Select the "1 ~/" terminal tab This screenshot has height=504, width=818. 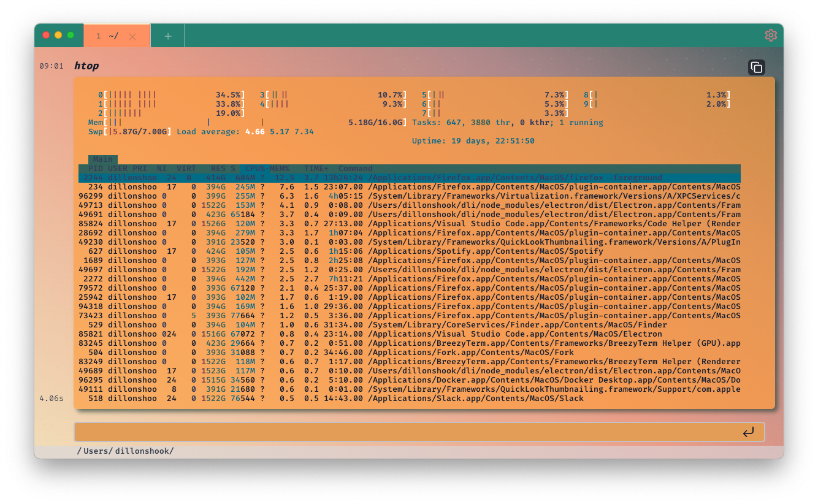(x=107, y=36)
